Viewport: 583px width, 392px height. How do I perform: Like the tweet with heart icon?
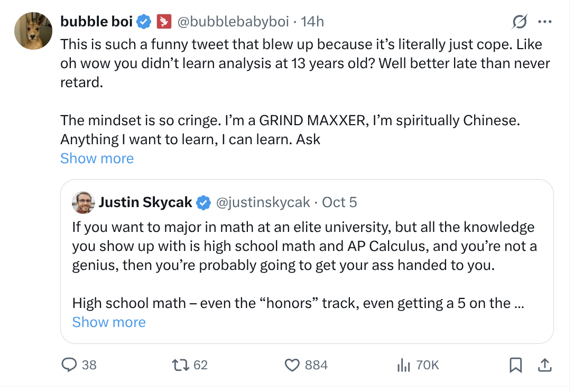(x=292, y=365)
